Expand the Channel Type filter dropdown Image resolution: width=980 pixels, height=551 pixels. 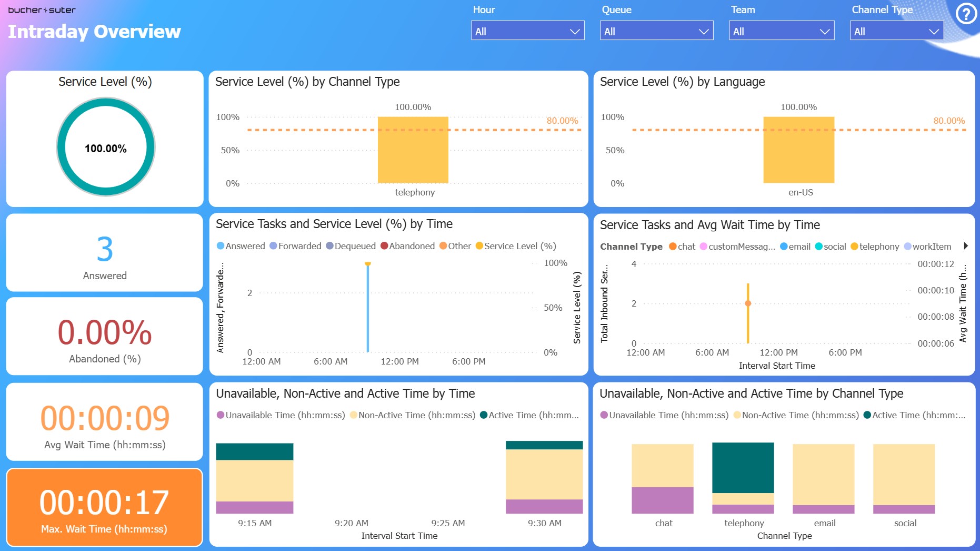pyautogui.click(x=897, y=31)
